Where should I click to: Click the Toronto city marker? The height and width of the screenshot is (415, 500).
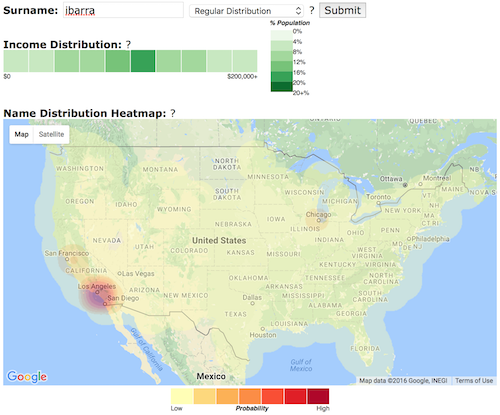[378, 203]
